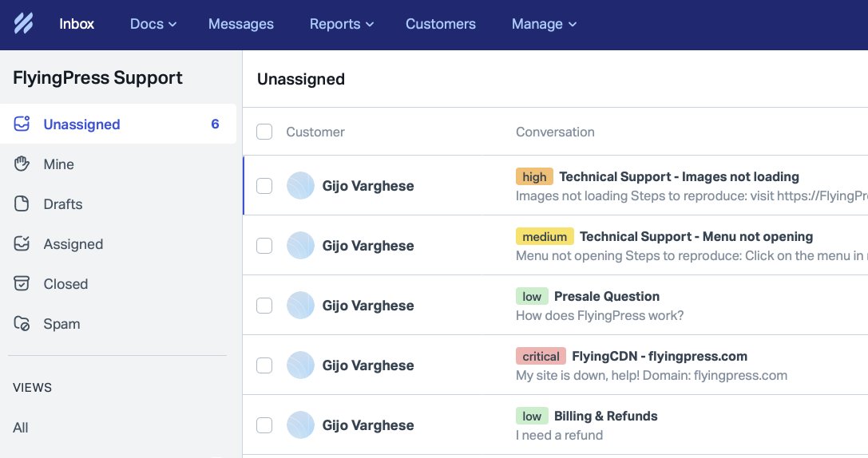Select the Assigned folder

[118, 244]
